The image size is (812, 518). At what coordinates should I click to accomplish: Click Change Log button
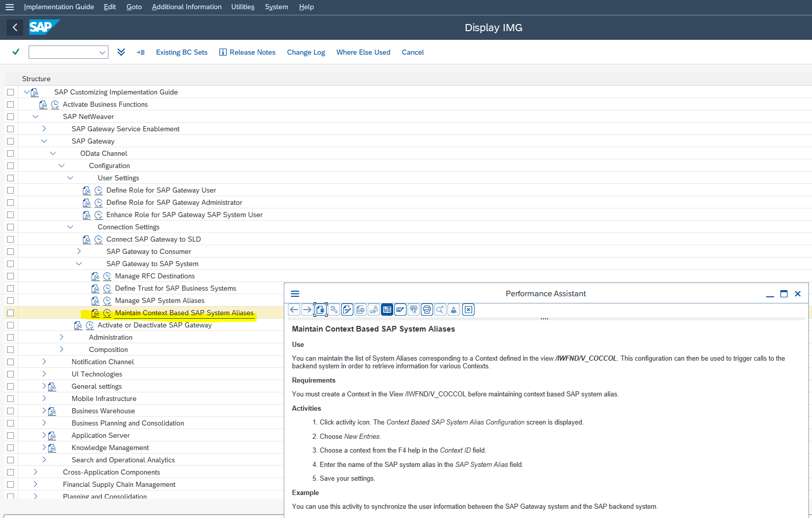point(306,52)
